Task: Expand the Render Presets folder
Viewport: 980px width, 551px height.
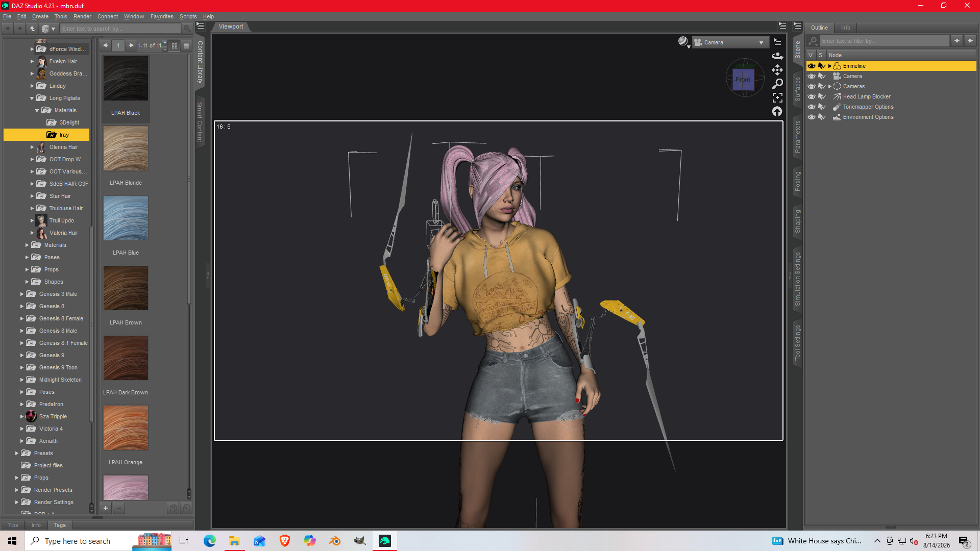Action: pyautogui.click(x=16, y=490)
